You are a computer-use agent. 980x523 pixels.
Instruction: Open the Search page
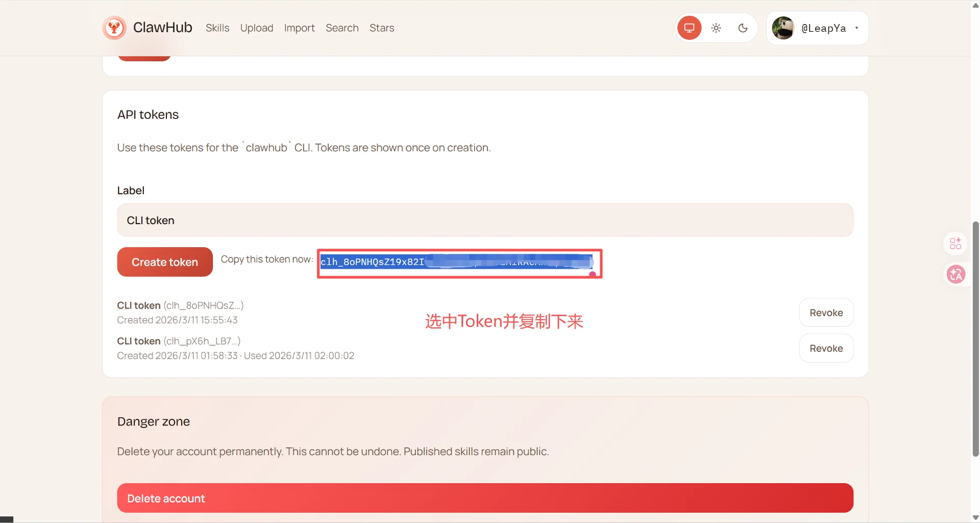(x=342, y=28)
